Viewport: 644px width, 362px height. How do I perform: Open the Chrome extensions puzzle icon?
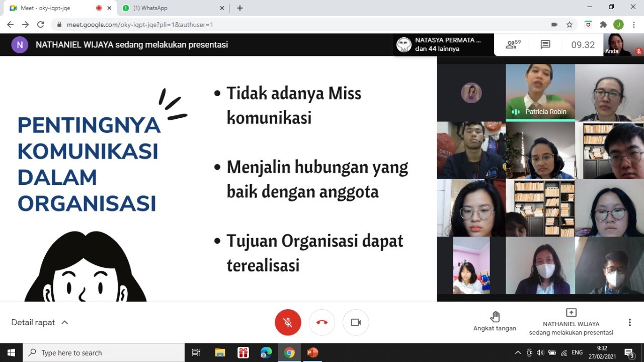(603, 24)
